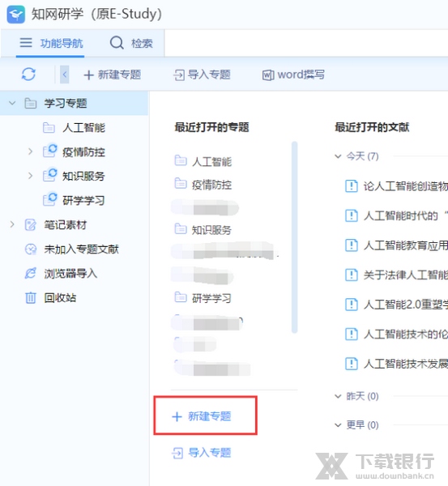
Task: Click the trash can icon beside 回收站
Action: tap(31, 297)
